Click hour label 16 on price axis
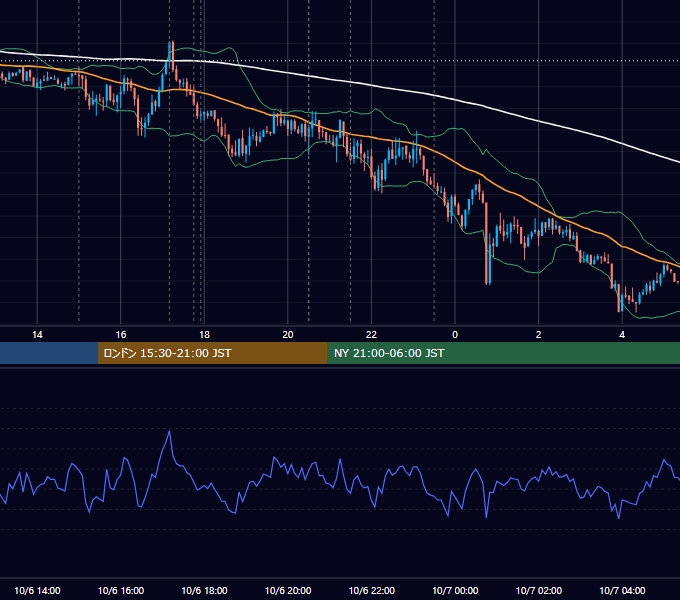This screenshot has width=680, height=600. coord(121,335)
